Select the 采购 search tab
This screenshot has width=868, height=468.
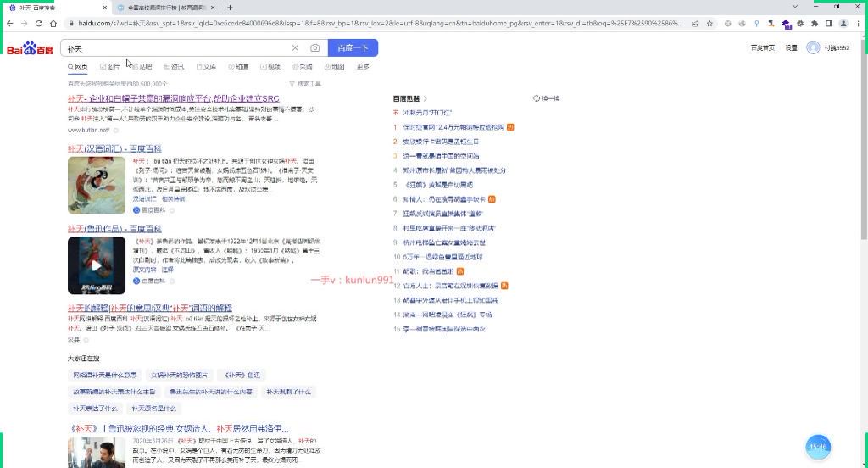click(303, 66)
